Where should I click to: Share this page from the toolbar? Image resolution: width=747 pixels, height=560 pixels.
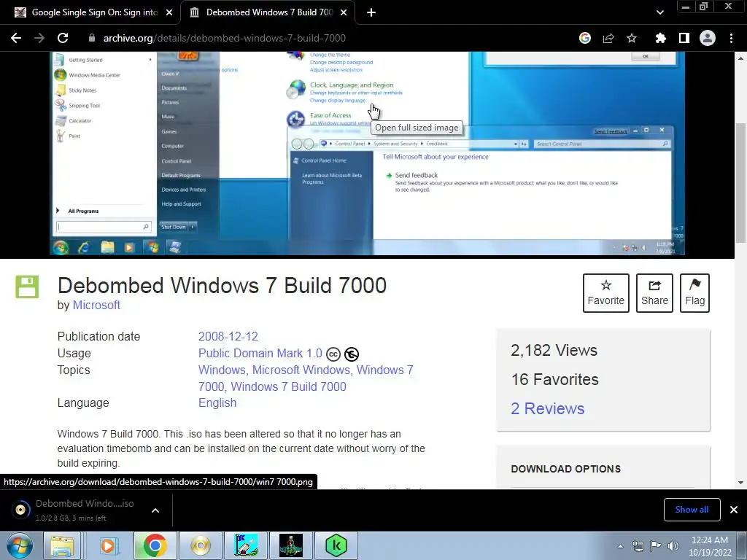tap(608, 38)
